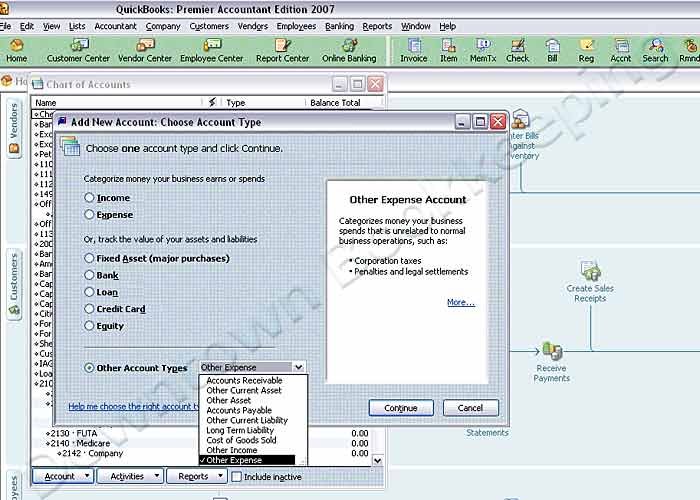This screenshot has width=700, height=500.
Task: Click the Statements link on Home page
Action: pyautogui.click(x=487, y=433)
